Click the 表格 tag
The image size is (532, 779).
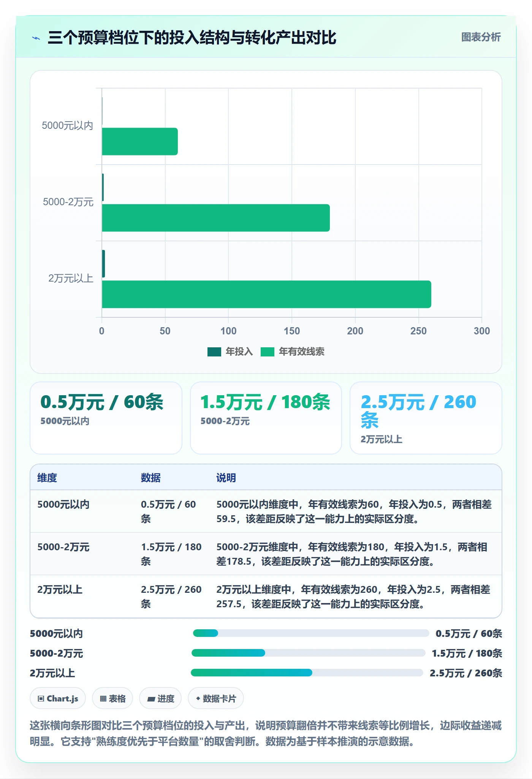coord(112,698)
